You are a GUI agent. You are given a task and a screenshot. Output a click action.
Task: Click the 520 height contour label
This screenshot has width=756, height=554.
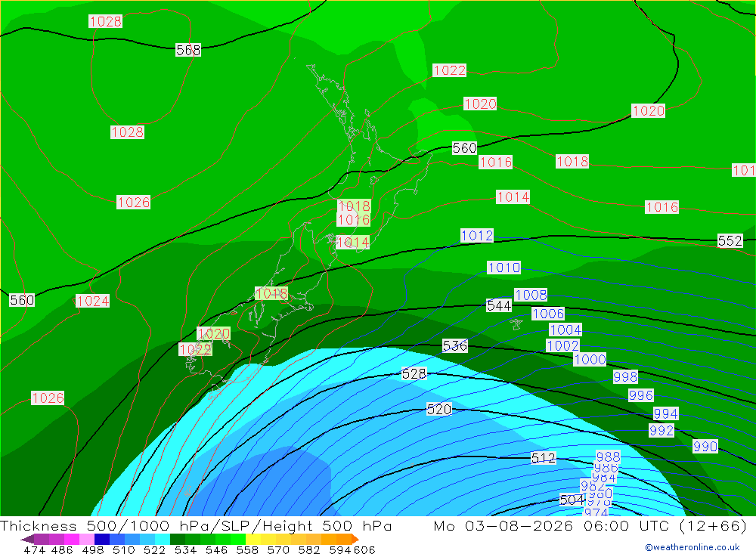(438, 410)
